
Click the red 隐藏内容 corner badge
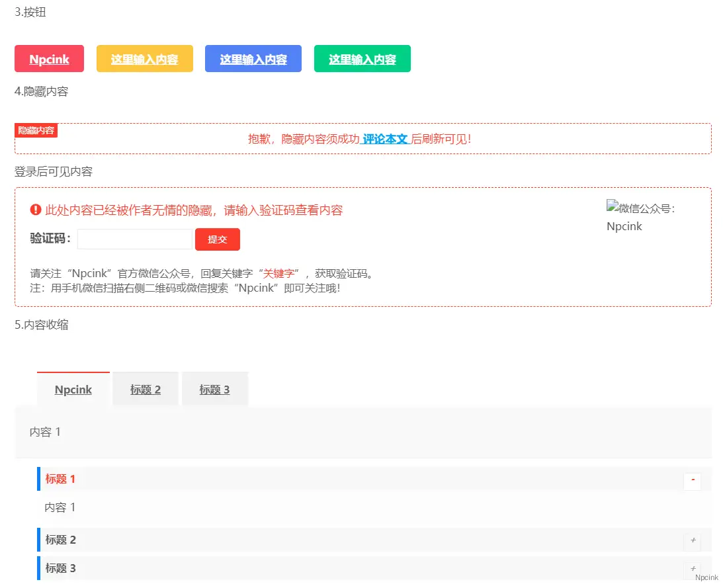[x=36, y=130]
